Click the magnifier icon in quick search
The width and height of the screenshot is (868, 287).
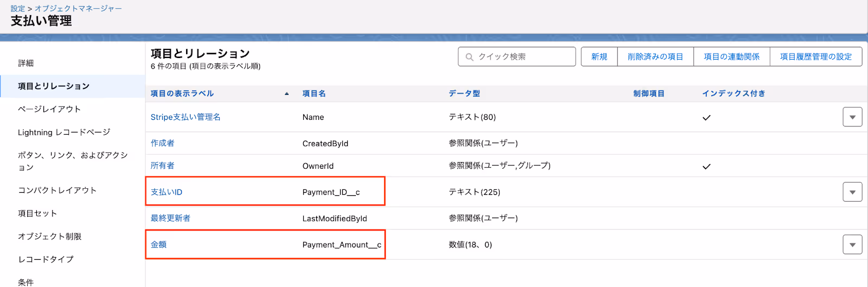coord(470,57)
